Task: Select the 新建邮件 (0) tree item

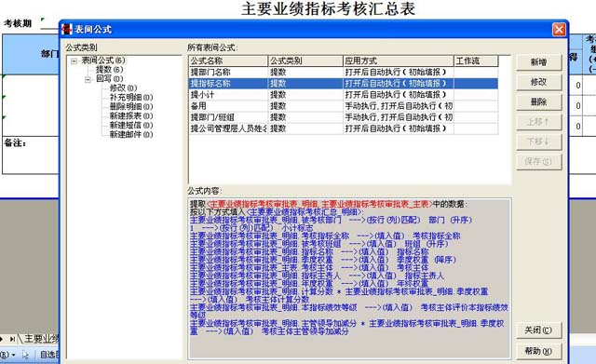Action: (x=131, y=134)
